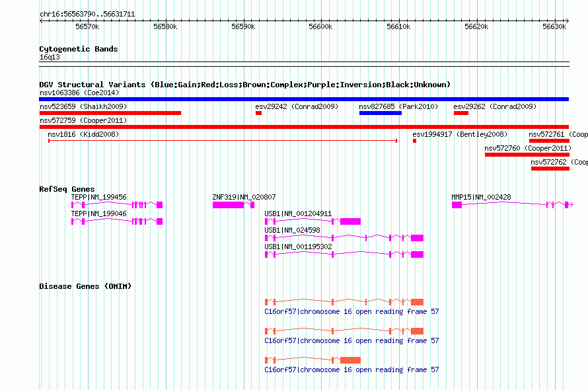Pick the 56610k ruler coordinate
The image size is (588, 390).
click(x=398, y=26)
